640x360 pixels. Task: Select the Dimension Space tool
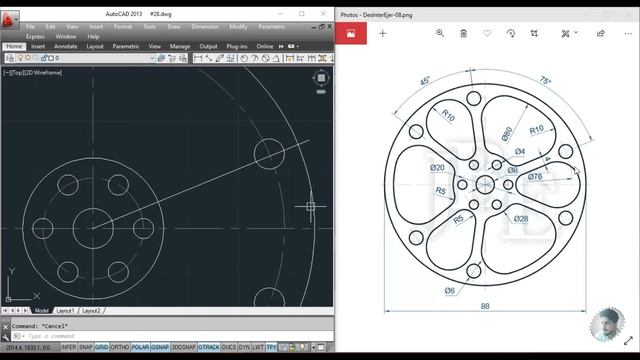[x=322, y=58]
